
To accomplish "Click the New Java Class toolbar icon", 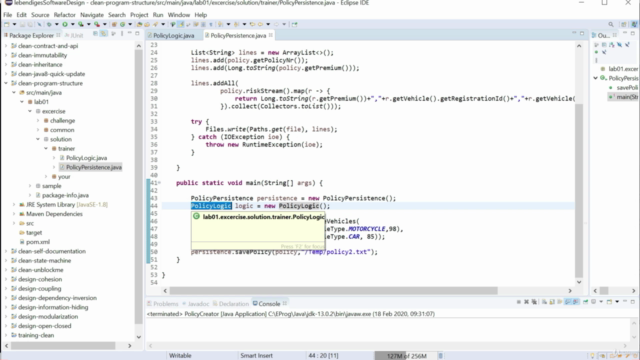I will tap(122, 24).
